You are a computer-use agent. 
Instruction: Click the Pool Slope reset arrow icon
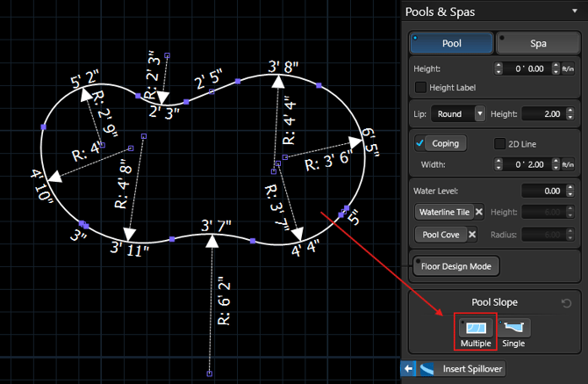566,303
